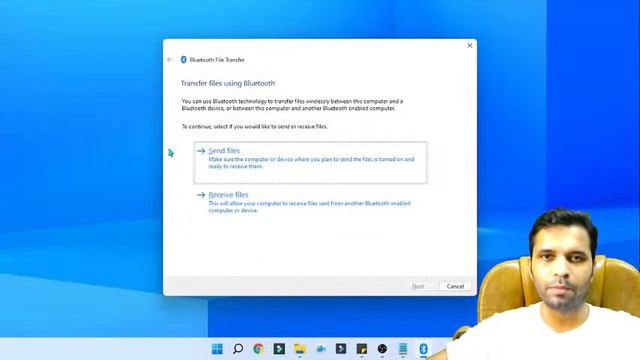Go back using the wizard's back arrow
Viewport: 640px width, 360px height.
click(x=170, y=60)
